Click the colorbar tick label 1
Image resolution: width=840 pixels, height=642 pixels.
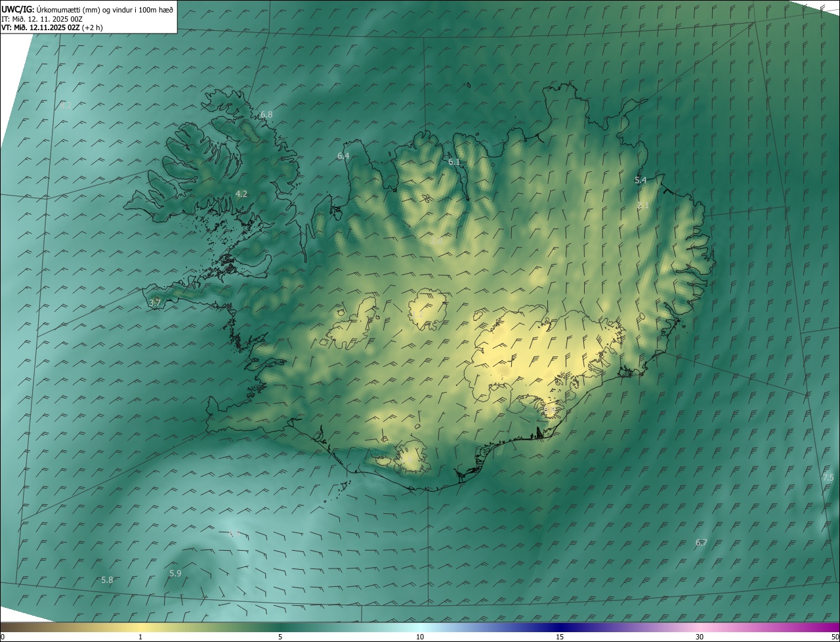click(140, 637)
